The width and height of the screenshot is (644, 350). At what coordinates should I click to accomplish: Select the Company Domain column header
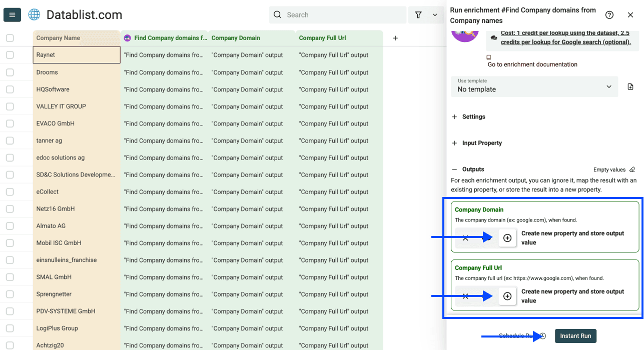click(x=235, y=37)
